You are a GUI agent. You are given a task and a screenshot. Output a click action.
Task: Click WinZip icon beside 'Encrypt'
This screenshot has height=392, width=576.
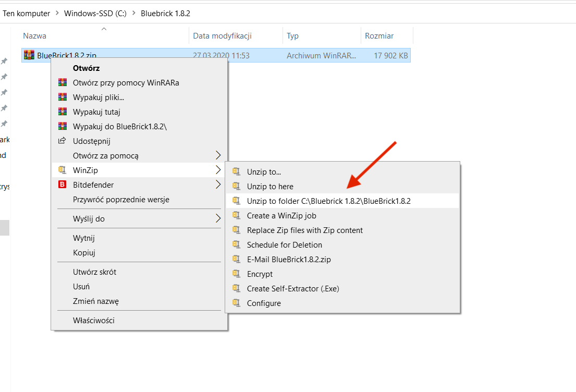(x=236, y=274)
